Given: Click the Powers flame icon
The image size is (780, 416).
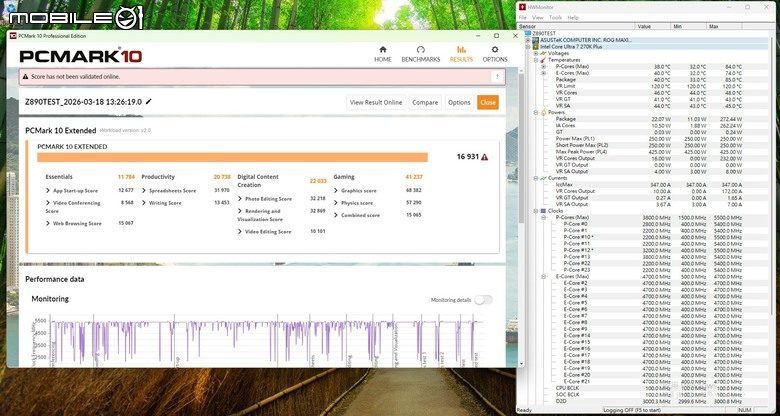Looking at the screenshot, I should coord(543,112).
